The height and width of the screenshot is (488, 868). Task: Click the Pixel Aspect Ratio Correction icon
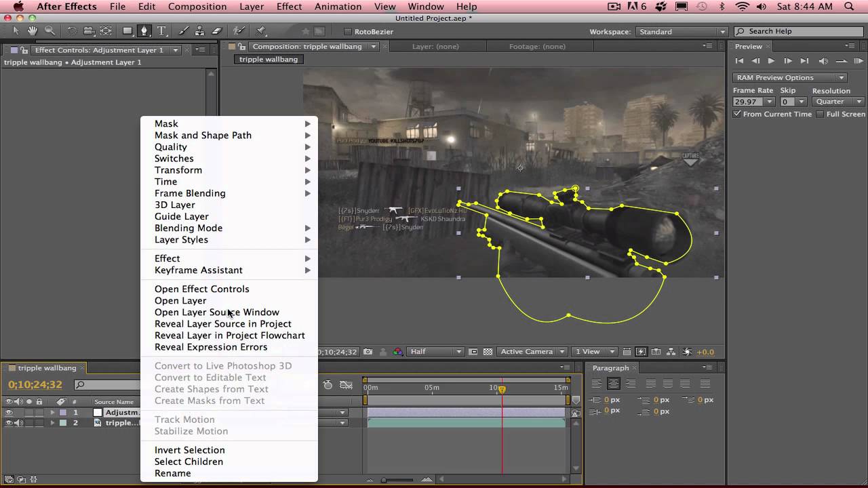[626, 352]
